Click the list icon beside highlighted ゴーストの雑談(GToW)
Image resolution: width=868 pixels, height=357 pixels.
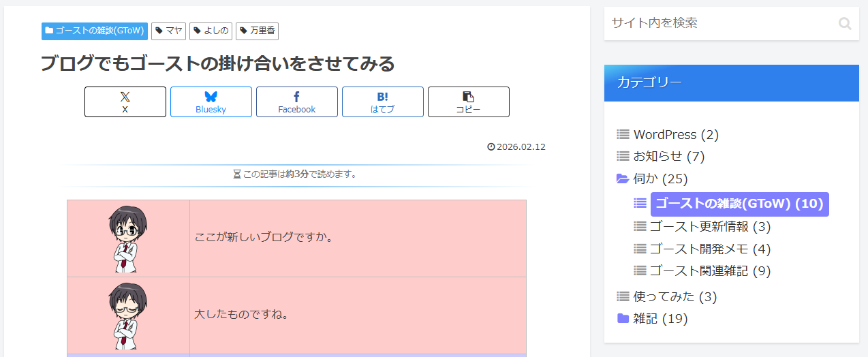tap(640, 203)
